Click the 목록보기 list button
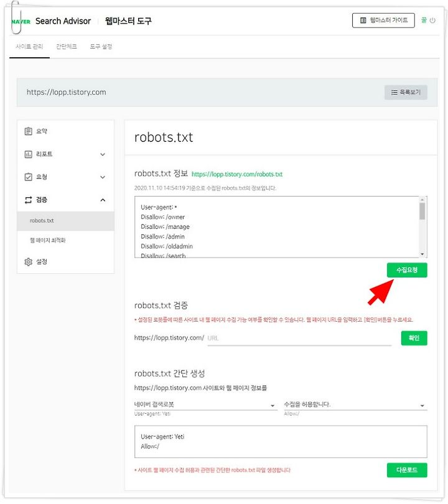448x504 pixels. coord(406,92)
